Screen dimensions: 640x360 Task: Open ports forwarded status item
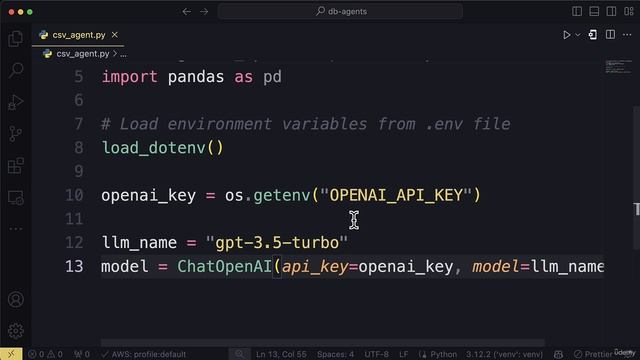click(82, 354)
